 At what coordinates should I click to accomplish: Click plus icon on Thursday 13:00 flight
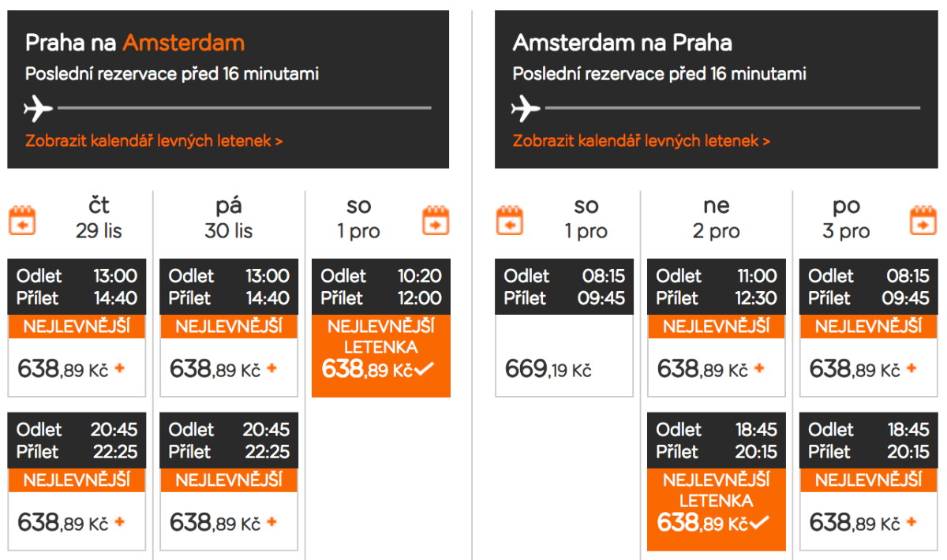click(x=120, y=368)
